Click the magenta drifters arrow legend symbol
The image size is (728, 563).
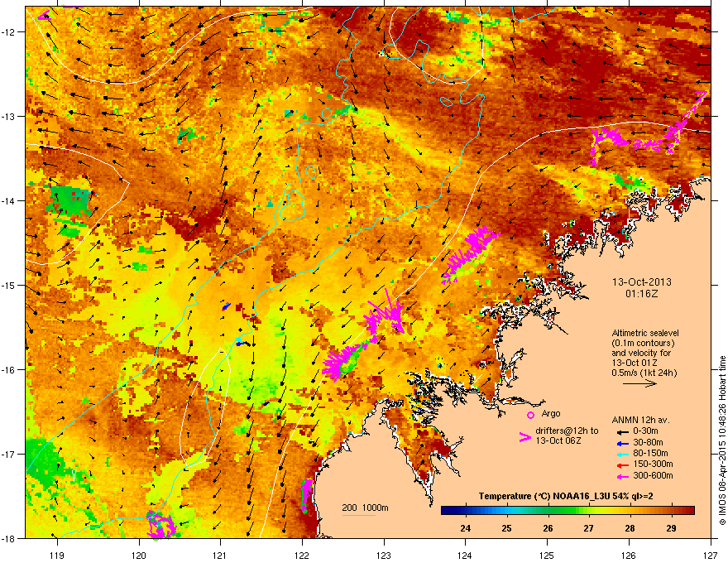click(x=524, y=436)
